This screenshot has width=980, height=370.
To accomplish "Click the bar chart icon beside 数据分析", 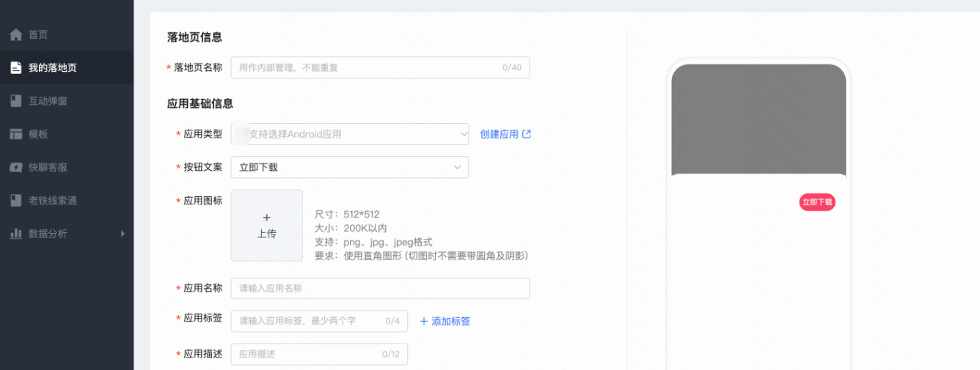I will pos(16,234).
